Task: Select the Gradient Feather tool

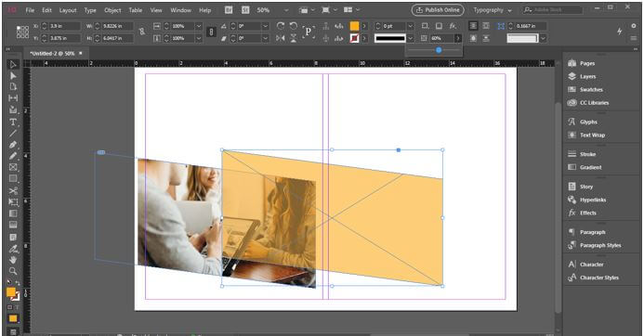Action: (x=13, y=225)
